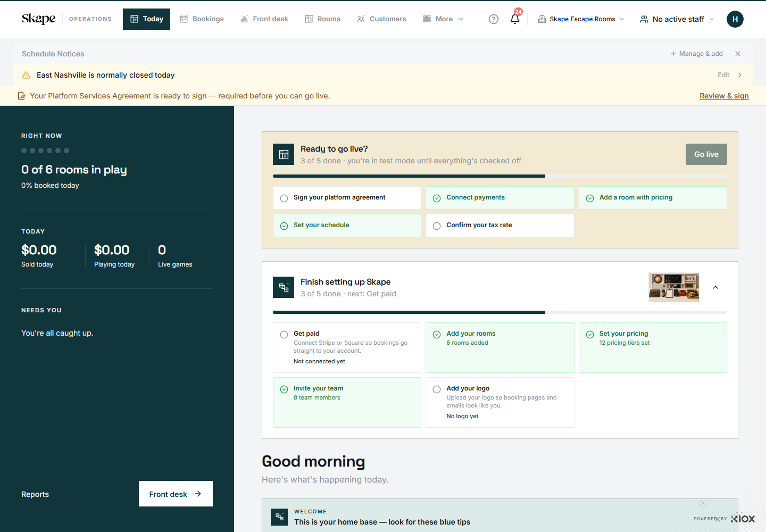
Task: Open the escape room props thumbnail
Action: (674, 287)
